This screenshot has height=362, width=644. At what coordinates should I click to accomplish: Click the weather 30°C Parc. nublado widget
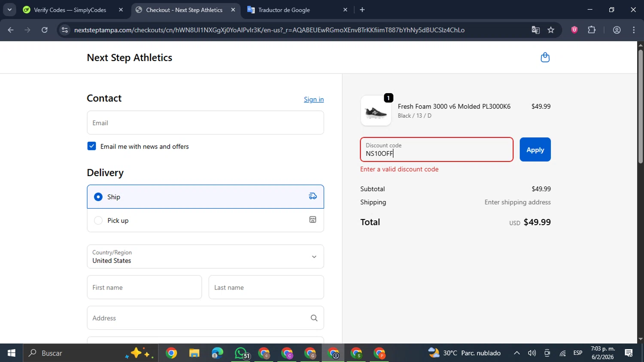click(465, 353)
